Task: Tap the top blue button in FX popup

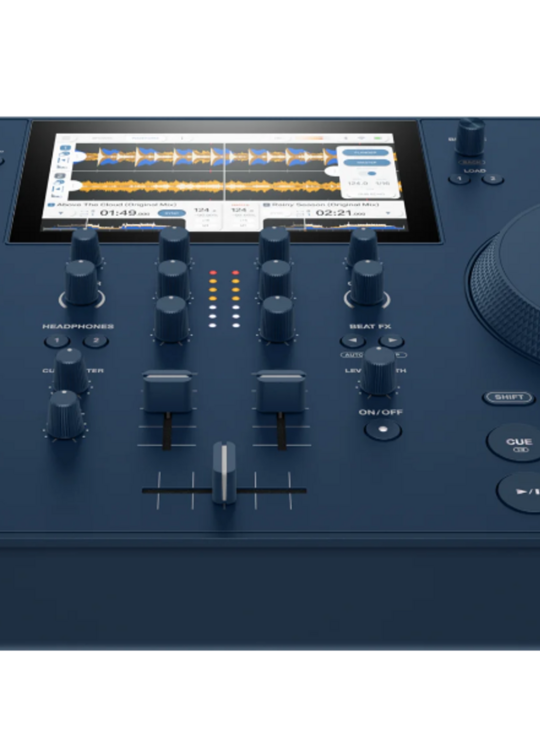Action: pyautogui.click(x=365, y=153)
